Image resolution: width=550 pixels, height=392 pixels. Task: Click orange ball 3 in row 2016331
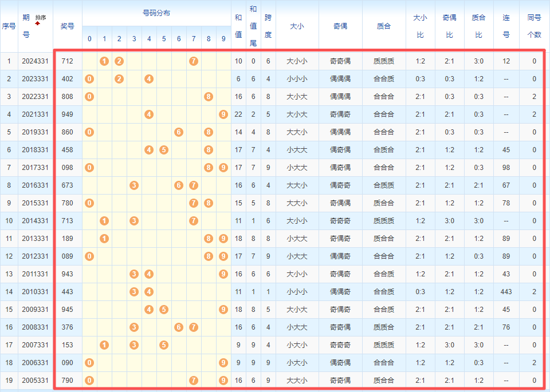click(134, 185)
